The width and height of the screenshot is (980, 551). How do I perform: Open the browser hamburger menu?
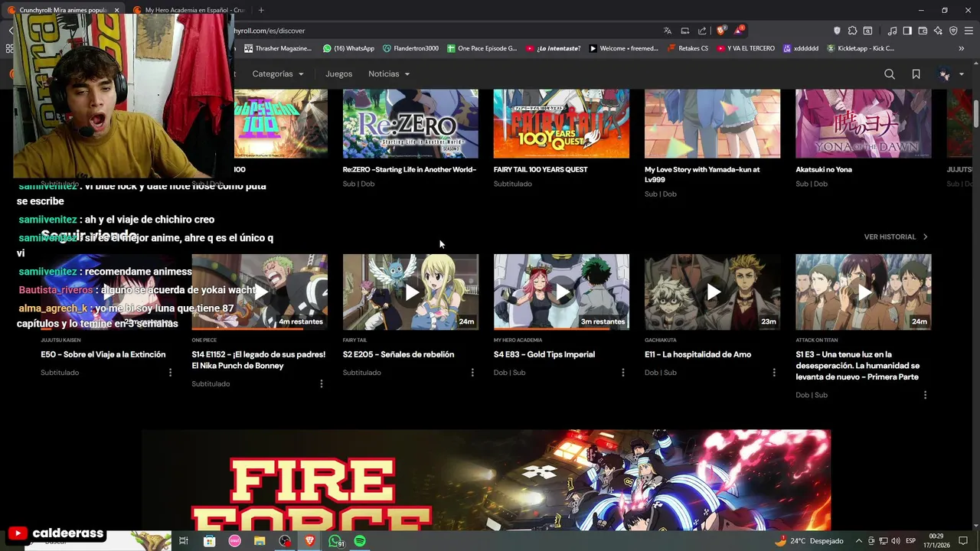[969, 31]
